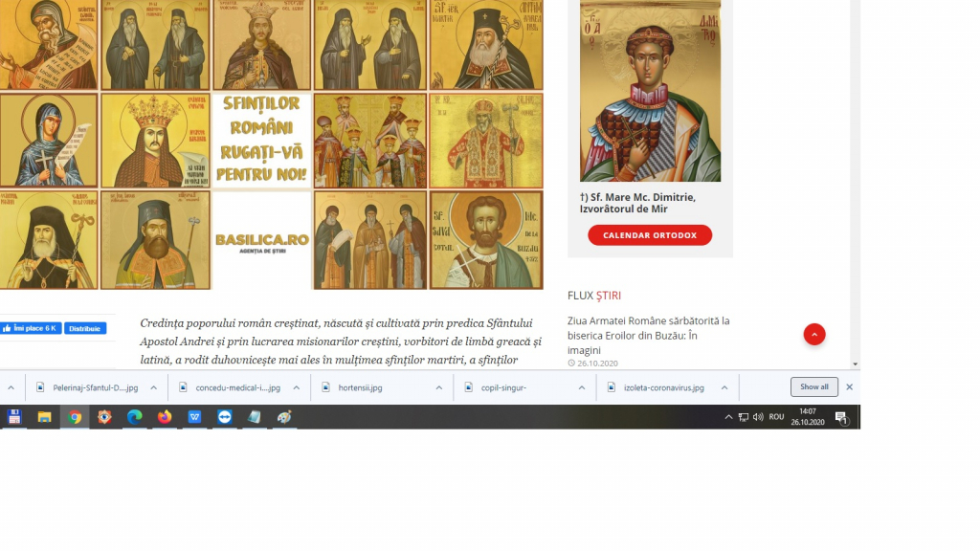Screen dimensions: 980x551
Task: Open concedu-medical-i....jpg download
Action: click(237, 388)
